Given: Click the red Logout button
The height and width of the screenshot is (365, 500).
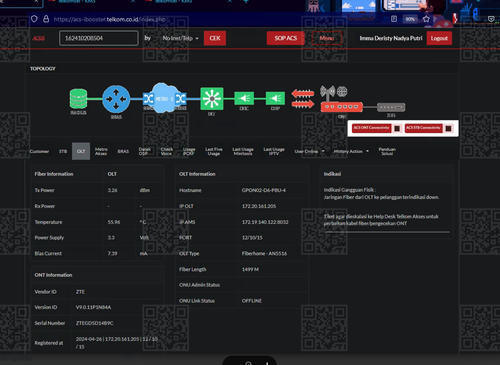Looking at the screenshot, I should click(x=439, y=38).
